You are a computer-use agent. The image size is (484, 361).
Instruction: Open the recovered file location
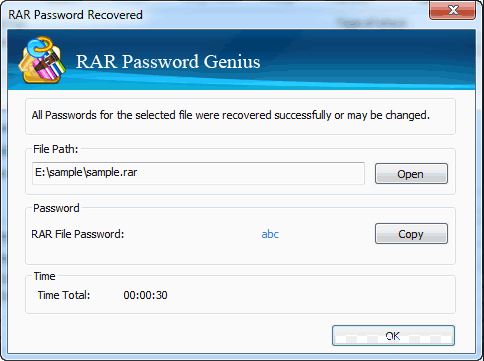[x=411, y=174]
